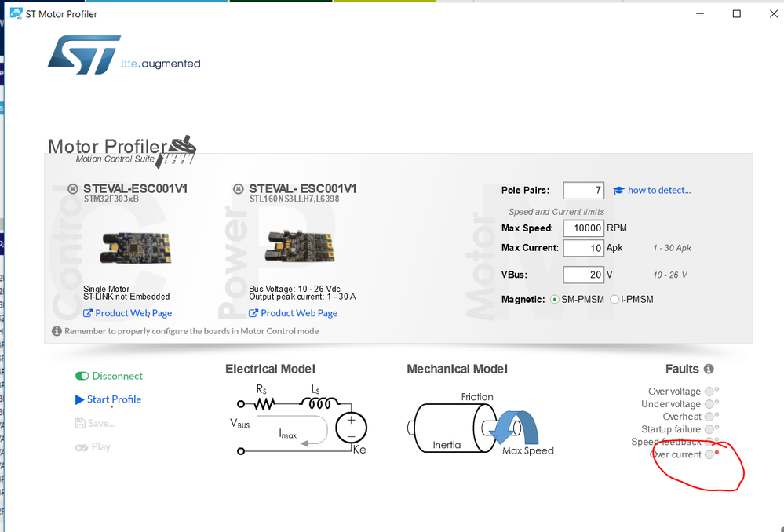The width and height of the screenshot is (784, 532).
Task: Click the Overheat fault indicator
Action: [709, 417]
